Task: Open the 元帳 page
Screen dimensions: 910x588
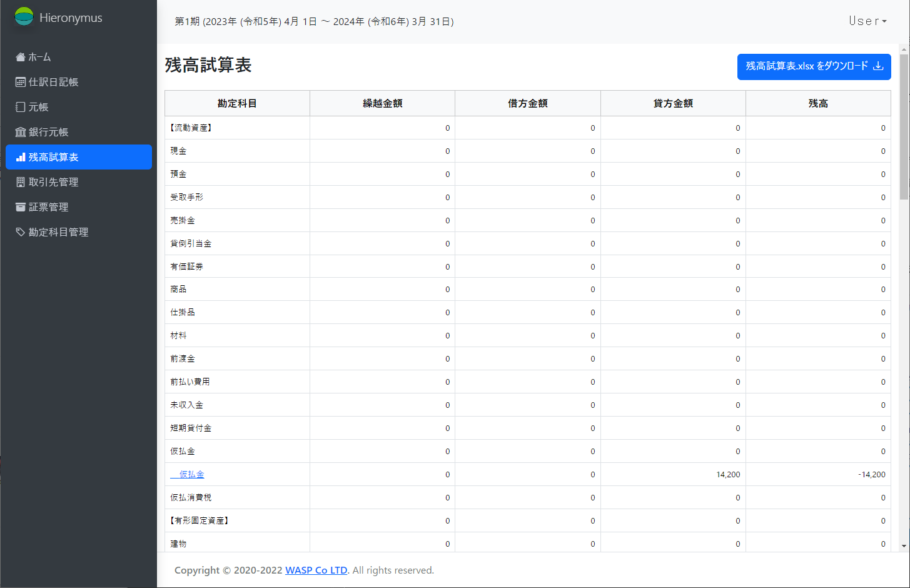Action: pos(79,107)
